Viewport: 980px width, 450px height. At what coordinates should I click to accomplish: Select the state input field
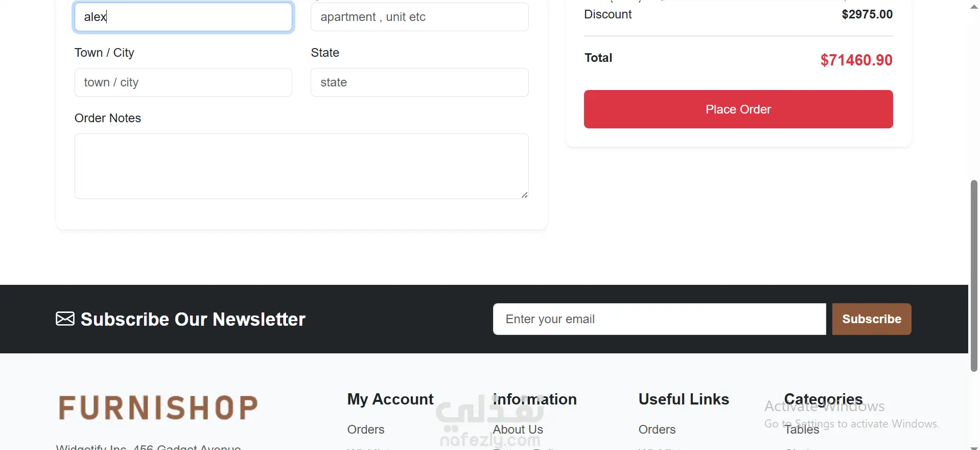pos(419,82)
